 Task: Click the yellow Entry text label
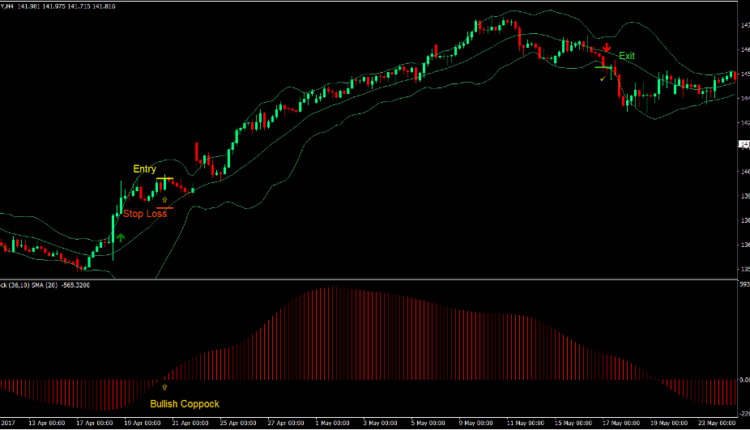144,169
